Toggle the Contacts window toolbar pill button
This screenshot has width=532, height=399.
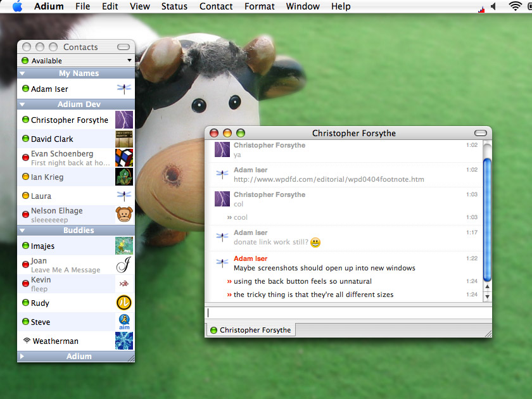pos(123,47)
